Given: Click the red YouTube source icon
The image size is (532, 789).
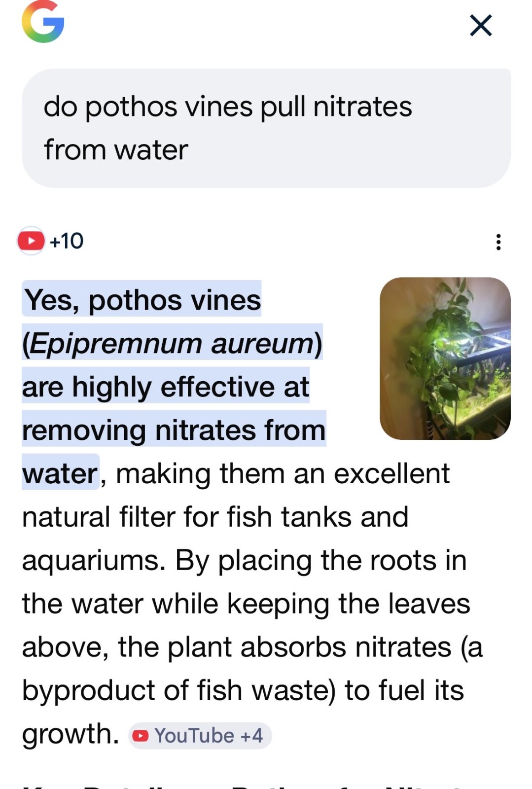Looking at the screenshot, I should [x=31, y=241].
